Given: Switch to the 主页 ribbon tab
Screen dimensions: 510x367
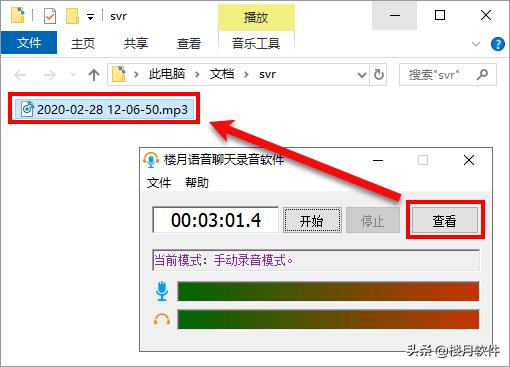Looking at the screenshot, I should [x=83, y=43].
